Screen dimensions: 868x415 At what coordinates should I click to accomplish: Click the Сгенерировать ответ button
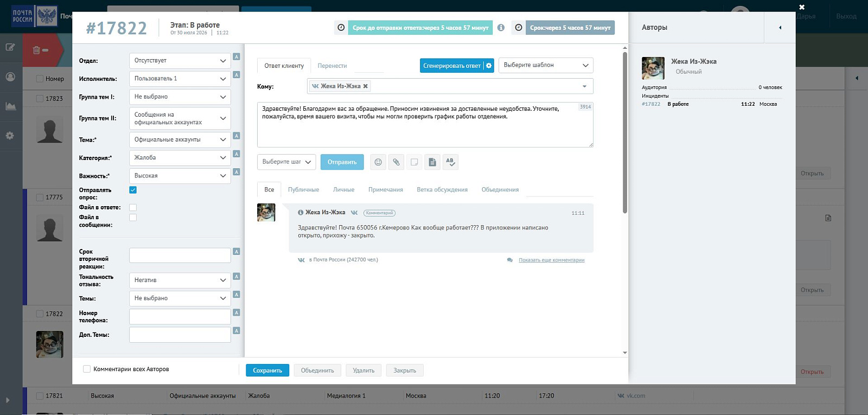tap(452, 66)
